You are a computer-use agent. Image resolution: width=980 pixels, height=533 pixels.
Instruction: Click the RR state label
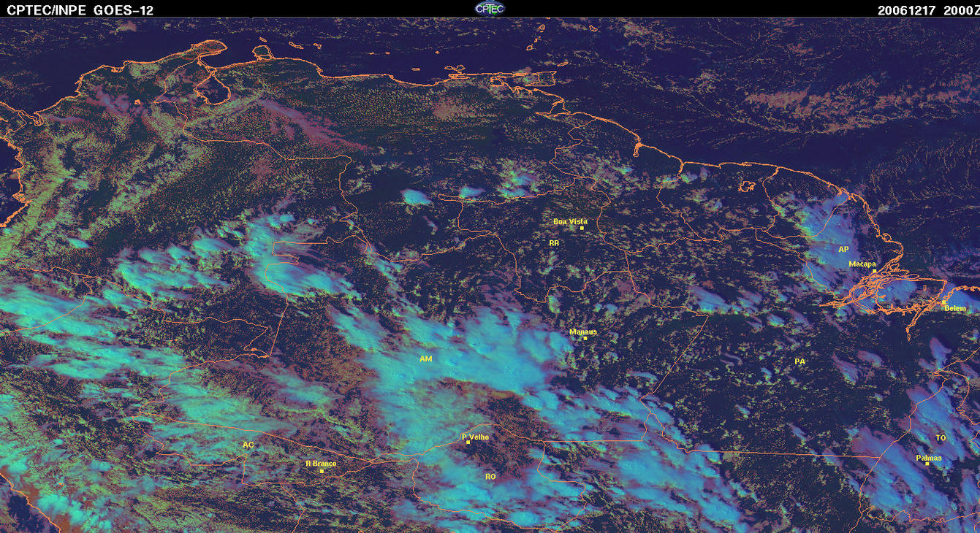point(554,242)
